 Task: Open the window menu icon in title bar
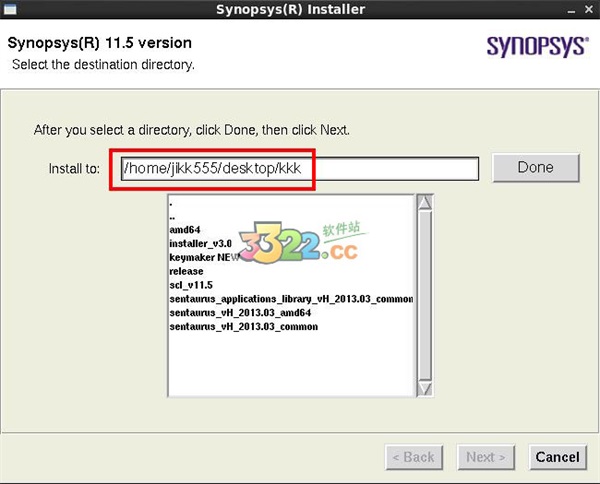[x=10, y=9]
